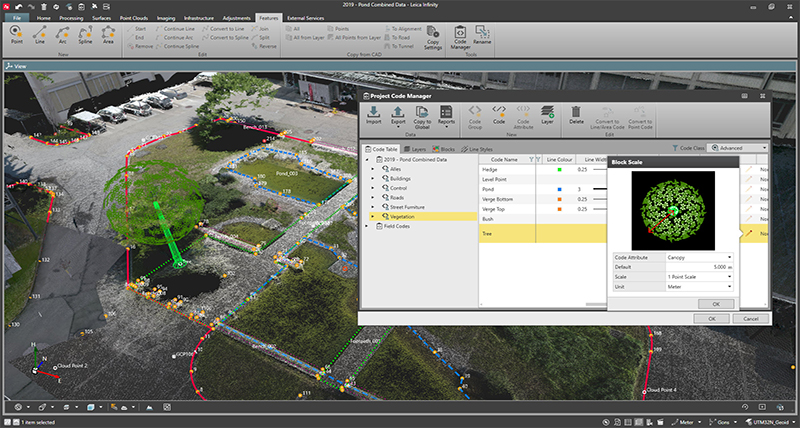Click the green Hedge line colour swatch
Screen dimensions: 800x428
coord(560,169)
